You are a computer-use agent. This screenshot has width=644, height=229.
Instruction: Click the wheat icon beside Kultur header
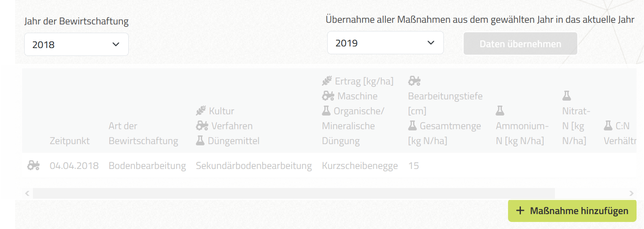click(x=201, y=111)
